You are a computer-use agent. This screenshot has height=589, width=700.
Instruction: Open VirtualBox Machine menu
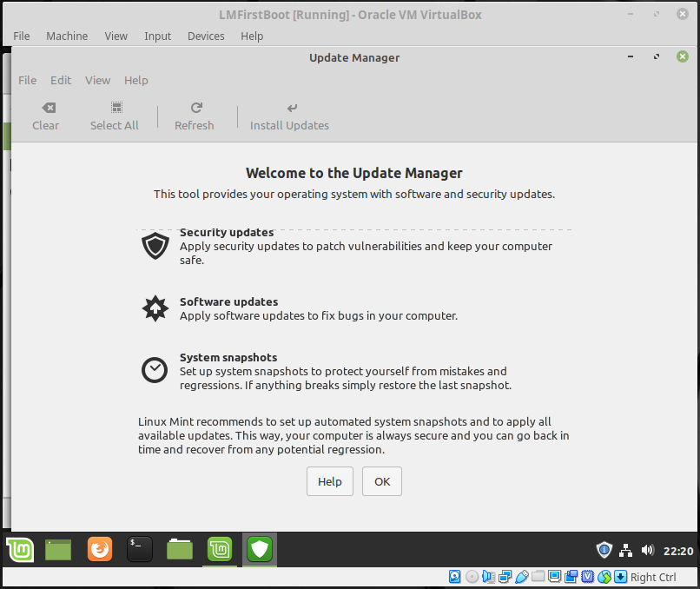coord(67,36)
